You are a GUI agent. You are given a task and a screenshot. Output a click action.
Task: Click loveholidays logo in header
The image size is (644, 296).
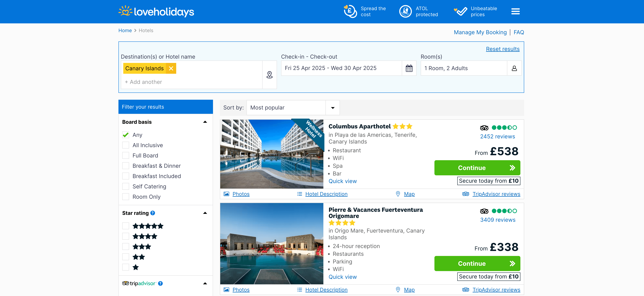point(156,12)
